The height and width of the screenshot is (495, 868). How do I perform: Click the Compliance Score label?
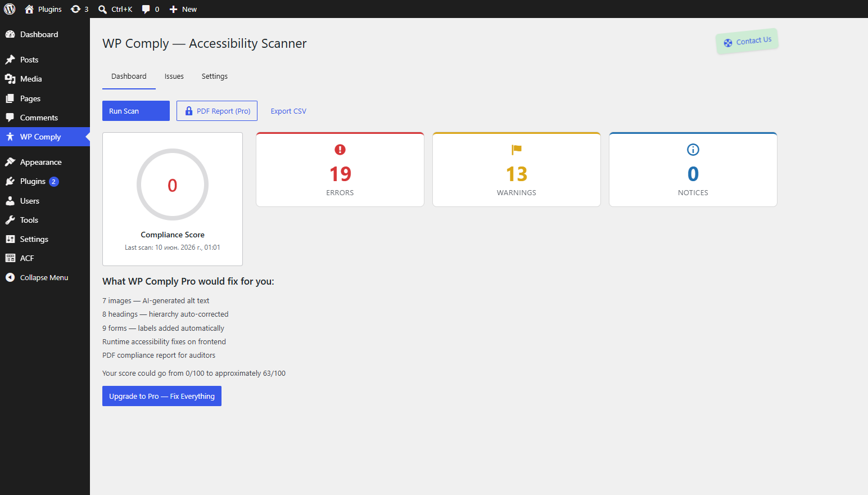[173, 235]
